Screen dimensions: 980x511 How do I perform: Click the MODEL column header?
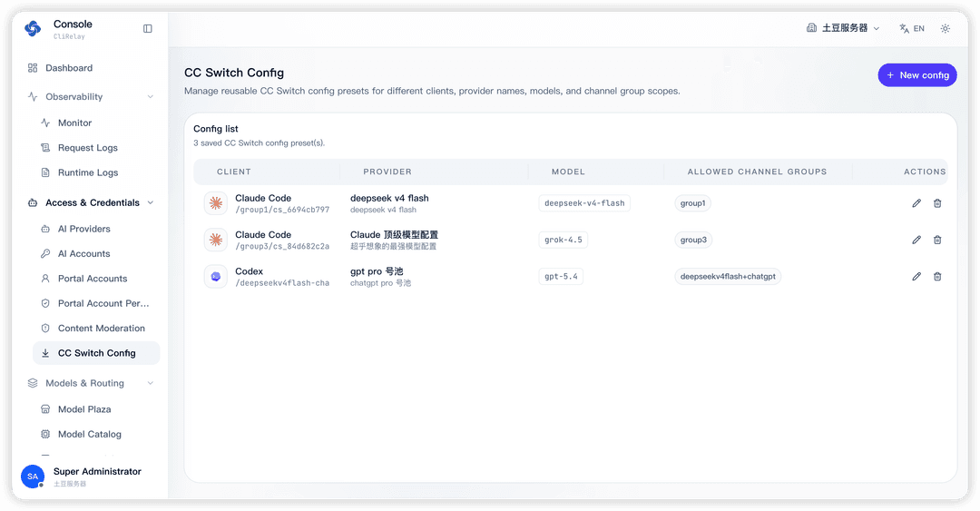pos(568,172)
